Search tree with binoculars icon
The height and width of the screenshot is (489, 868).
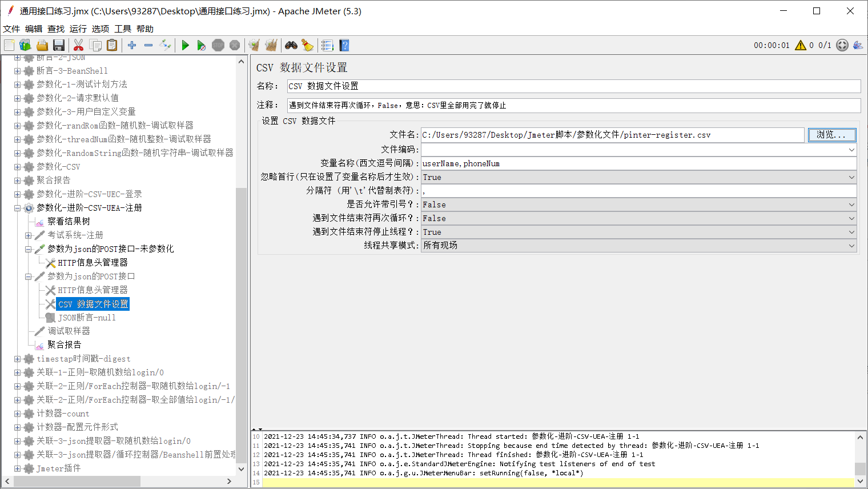(291, 45)
